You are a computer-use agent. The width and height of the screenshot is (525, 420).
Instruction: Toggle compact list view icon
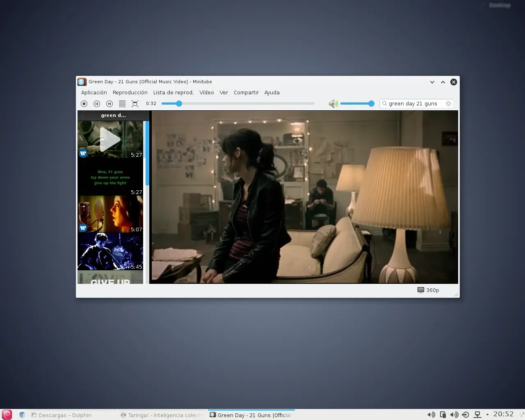coord(122,104)
